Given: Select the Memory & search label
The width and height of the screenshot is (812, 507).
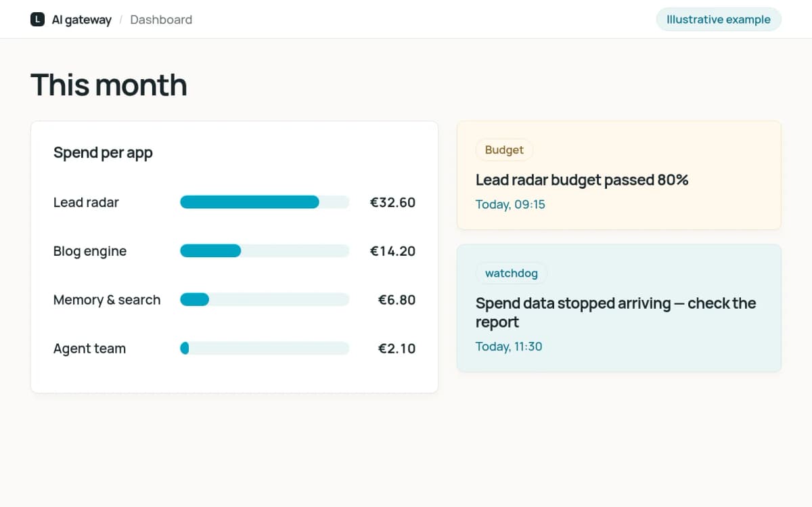Looking at the screenshot, I should (107, 300).
